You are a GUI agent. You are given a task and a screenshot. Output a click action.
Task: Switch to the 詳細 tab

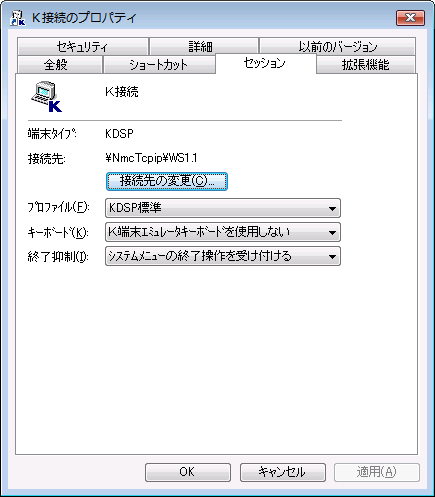[204, 47]
